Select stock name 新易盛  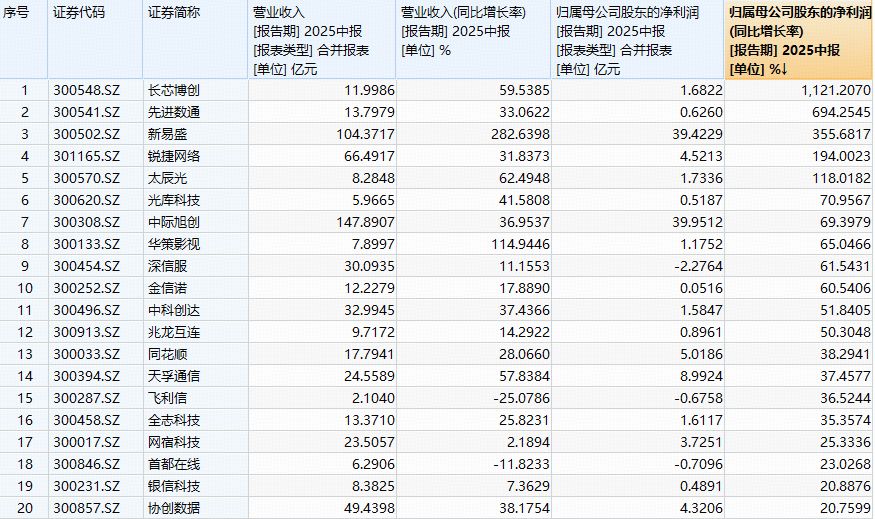(167, 134)
